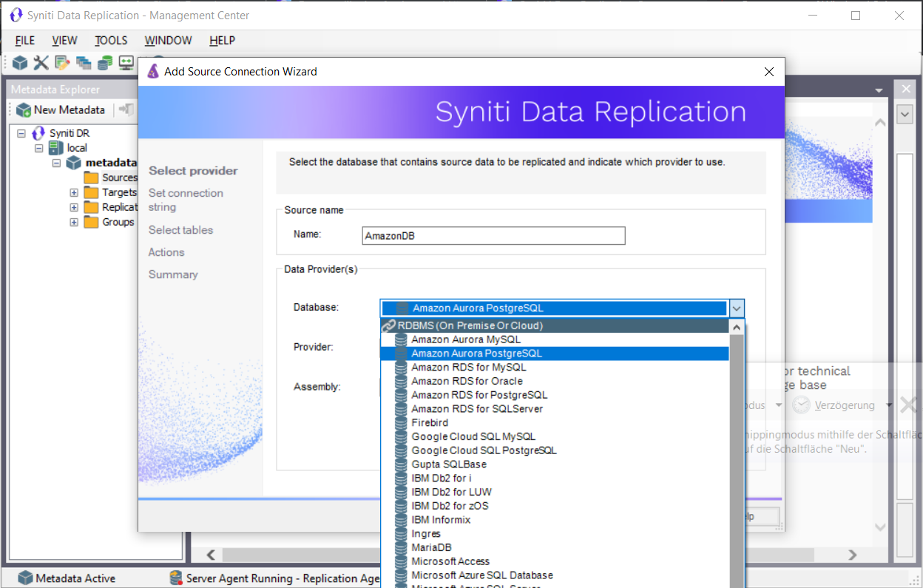Expand the Targets folder in the tree
923x588 pixels.
[73, 192]
